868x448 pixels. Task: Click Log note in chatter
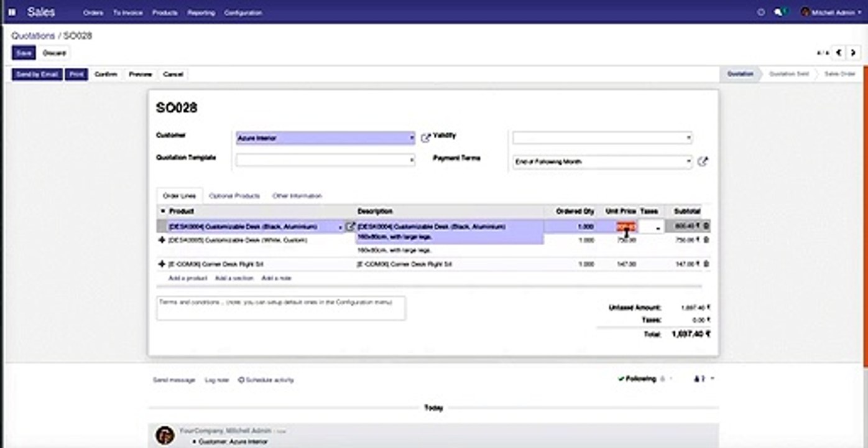[x=217, y=380]
